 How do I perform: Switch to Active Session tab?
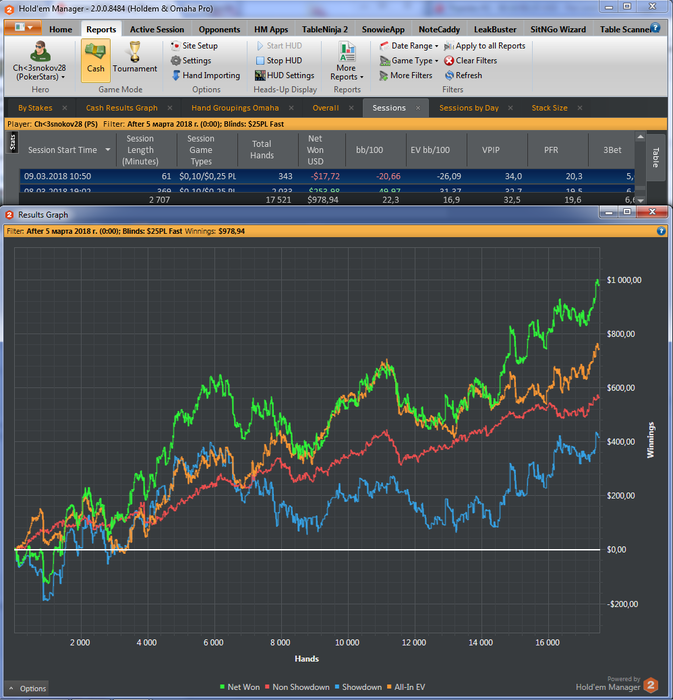(x=157, y=29)
